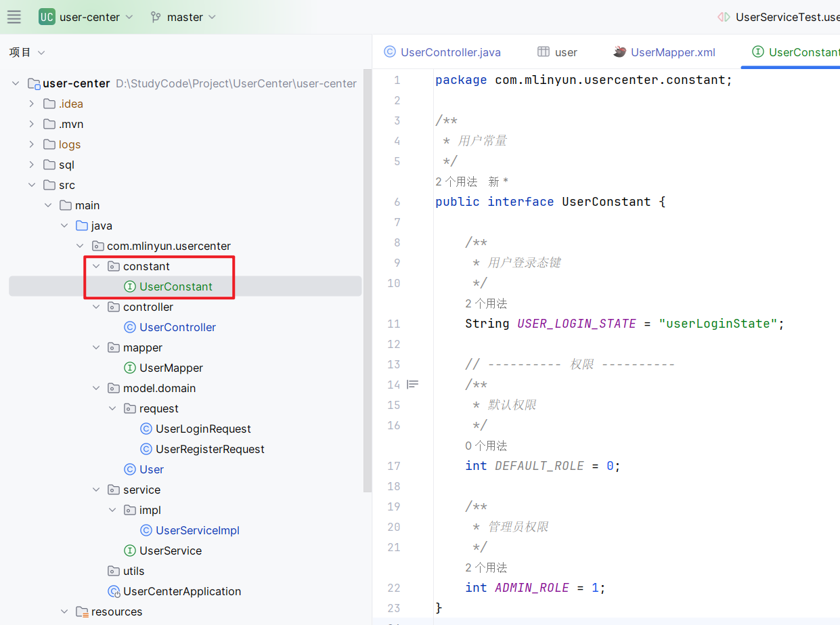Click the UserMapper interface icon in tree
The width and height of the screenshot is (840, 625).
click(x=130, y=368)
